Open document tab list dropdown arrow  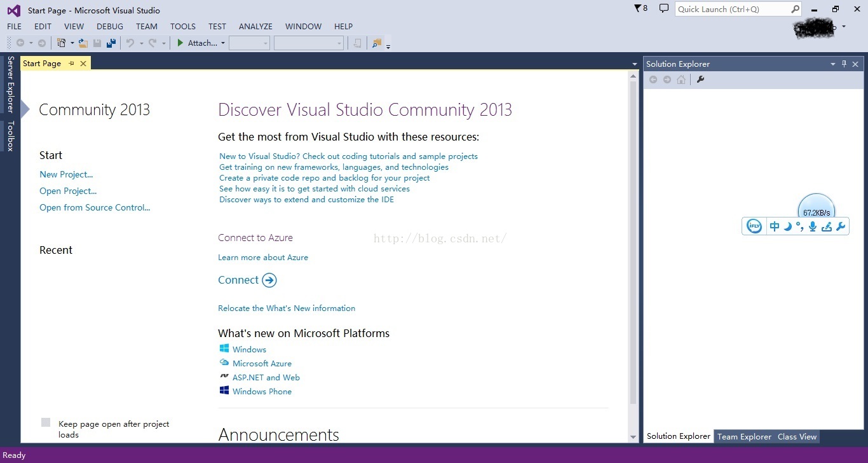pyautogui.click(x=634, y=64)
